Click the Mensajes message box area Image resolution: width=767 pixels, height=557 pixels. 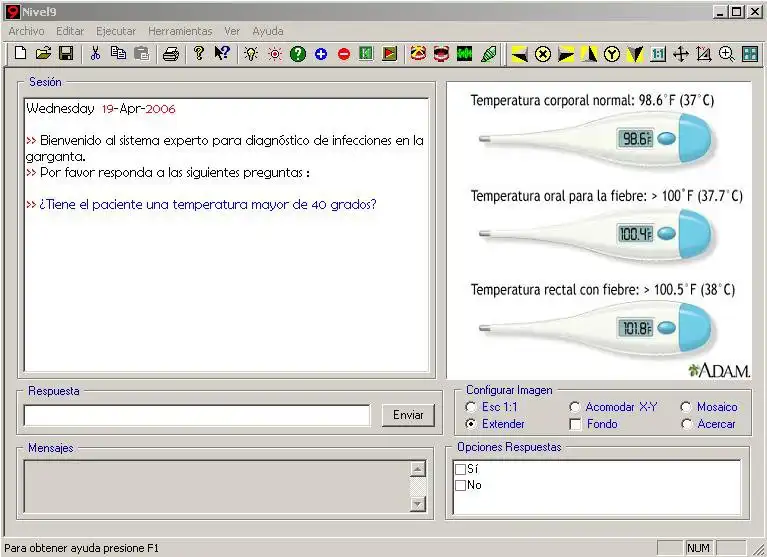(x=217, y=487)
